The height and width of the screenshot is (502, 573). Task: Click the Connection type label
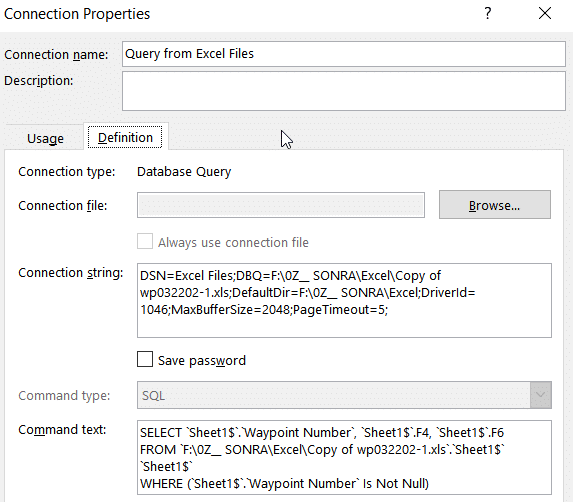(67, 171)
